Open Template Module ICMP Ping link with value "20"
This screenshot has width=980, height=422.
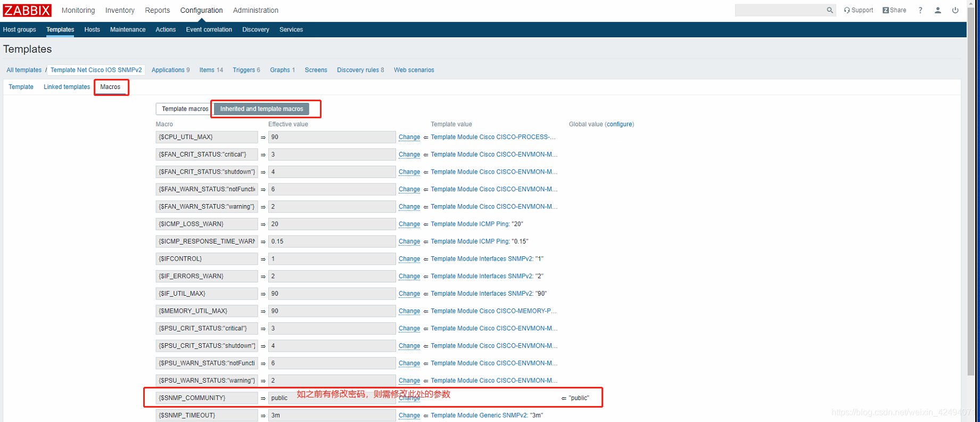470,224
